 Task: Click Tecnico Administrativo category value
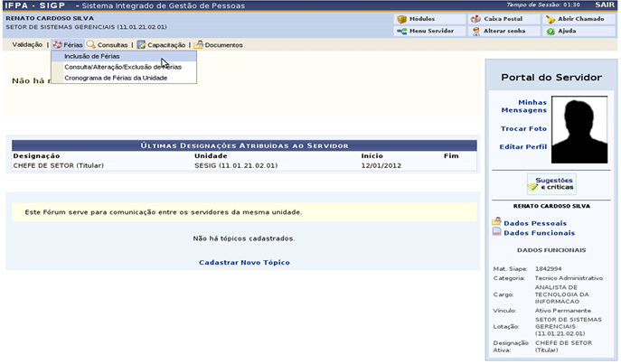tap(569, 278)
